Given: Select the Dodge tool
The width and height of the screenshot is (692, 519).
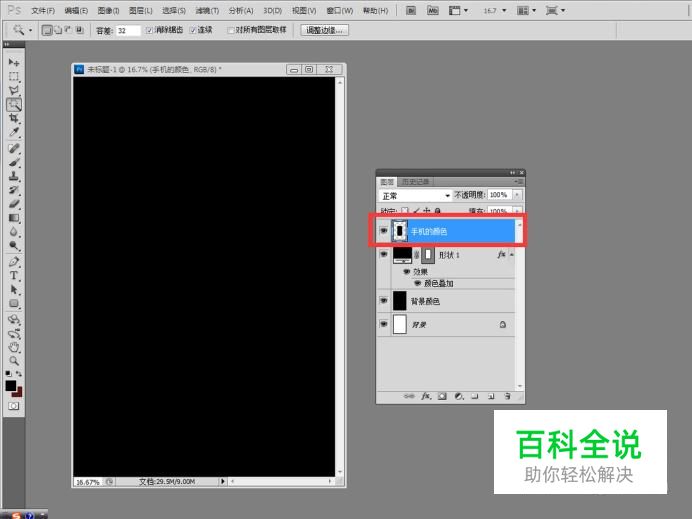Looking at the screenshot, I should coord(14,245).
